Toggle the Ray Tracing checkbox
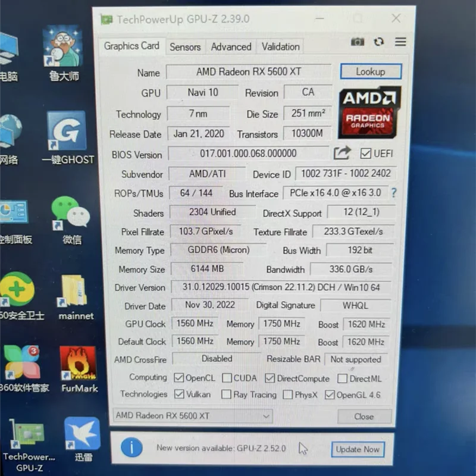Viewport: 476px width, 476px height. tap(226, 394)
